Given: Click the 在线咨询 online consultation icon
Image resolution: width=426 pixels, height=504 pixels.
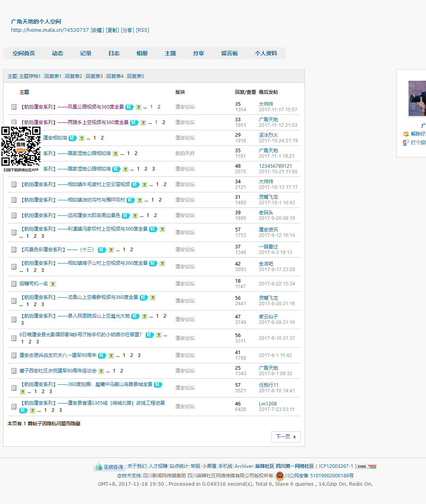Looking at the screenshot, I should [99, 467].
